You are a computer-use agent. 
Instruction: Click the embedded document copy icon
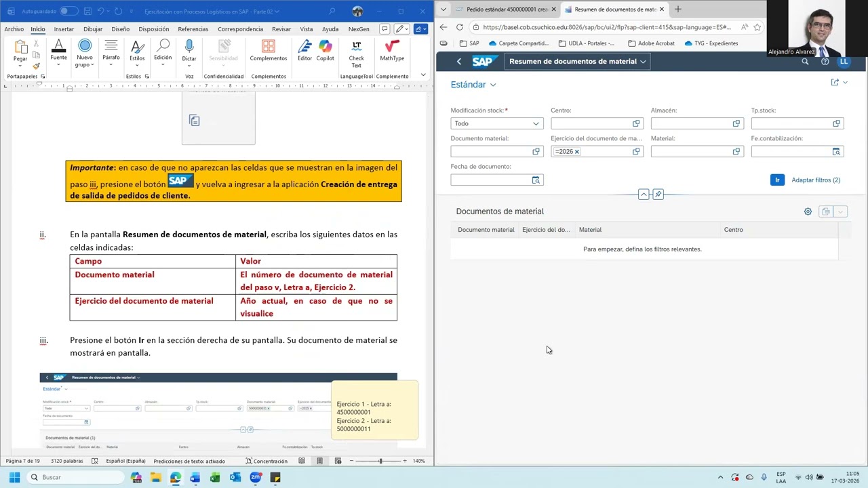(x=195, y=121)
